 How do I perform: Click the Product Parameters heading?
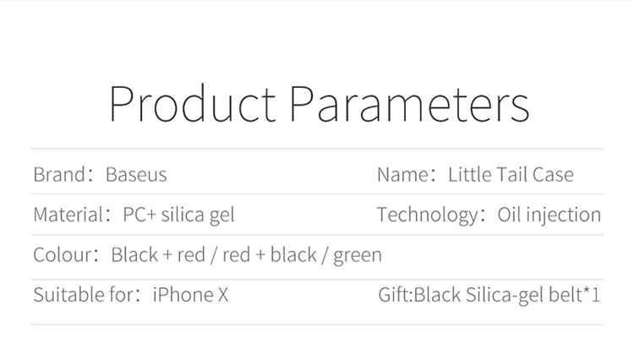319,103
